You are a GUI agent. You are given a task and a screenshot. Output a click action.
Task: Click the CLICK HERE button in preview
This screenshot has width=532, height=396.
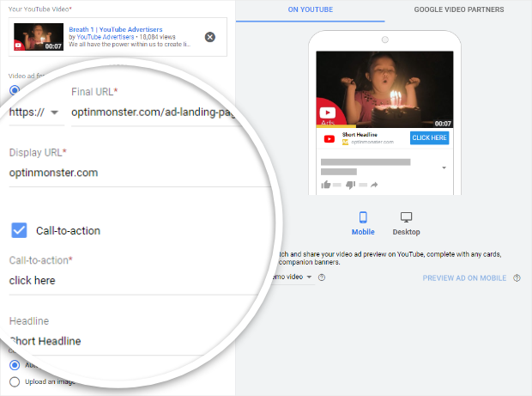429,138
